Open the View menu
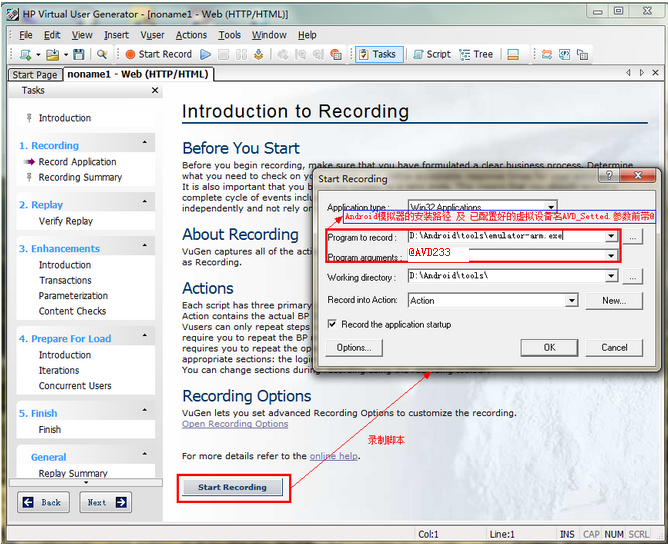Image resolution: width=668 pixels, height=544 pixels. point(82,35)
